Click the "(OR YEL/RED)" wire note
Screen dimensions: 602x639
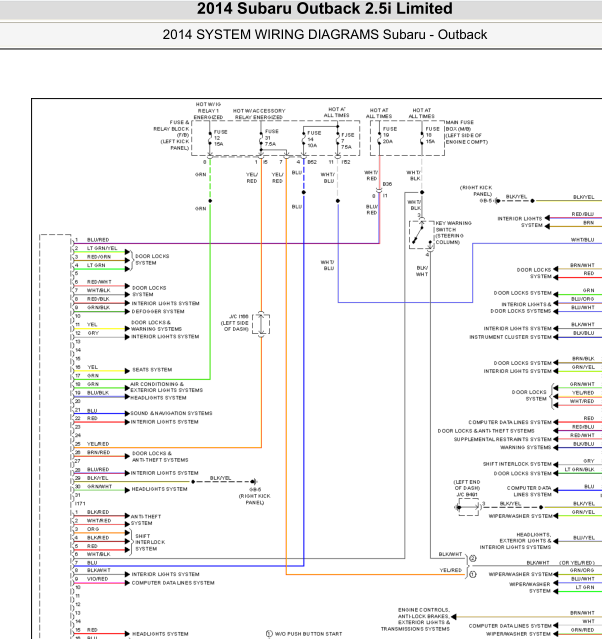tap(577, 562)
